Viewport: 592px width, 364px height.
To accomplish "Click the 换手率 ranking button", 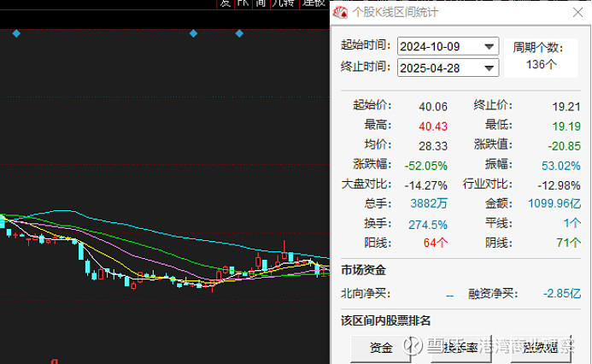I will [461, 348].
